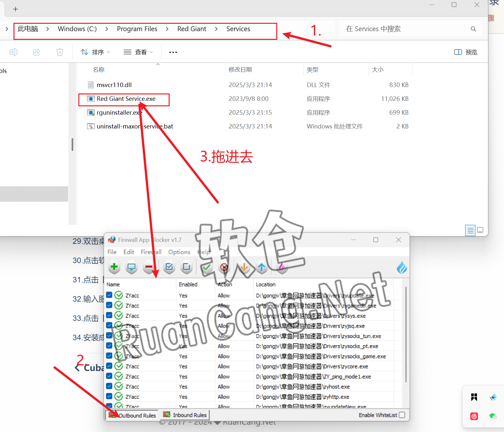The image size is (504, 432).
Task: Open a new Explorer tab with plus icon
Action: [15, 9]
